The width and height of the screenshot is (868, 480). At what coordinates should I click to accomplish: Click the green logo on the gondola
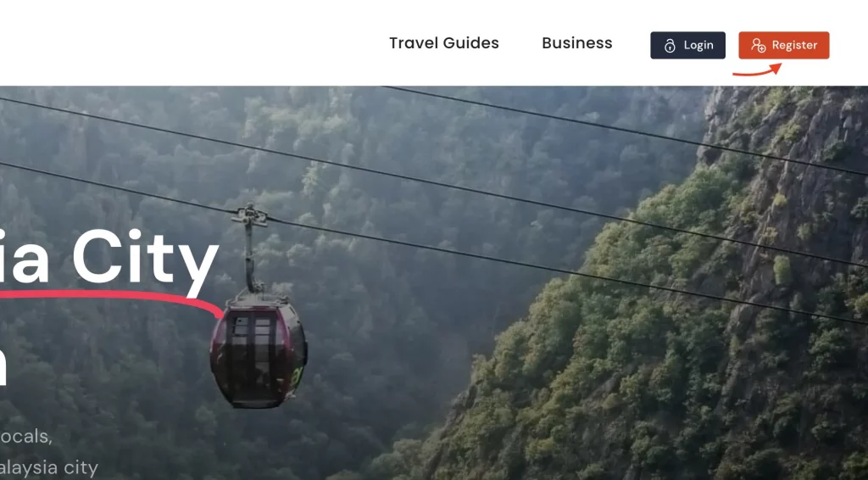click(298, 377)
